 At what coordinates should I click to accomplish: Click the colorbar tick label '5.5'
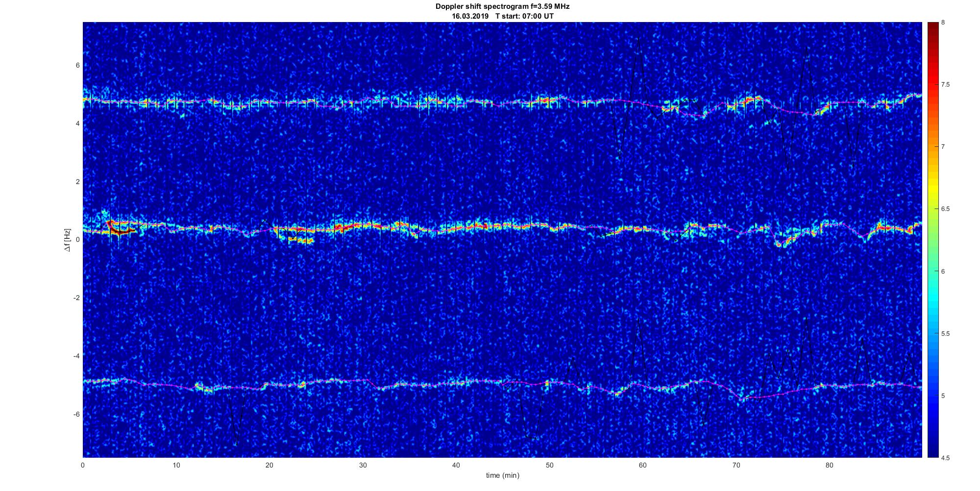(945, 334)
